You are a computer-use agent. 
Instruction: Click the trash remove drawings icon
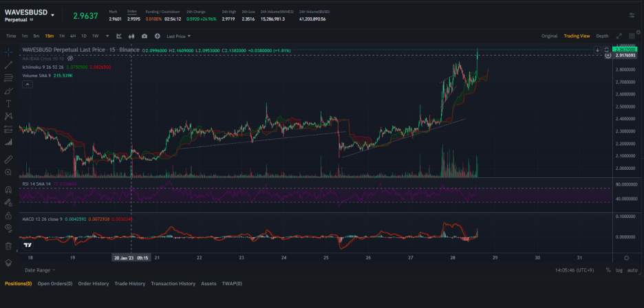pyautogui.click(x=9, y=245)
